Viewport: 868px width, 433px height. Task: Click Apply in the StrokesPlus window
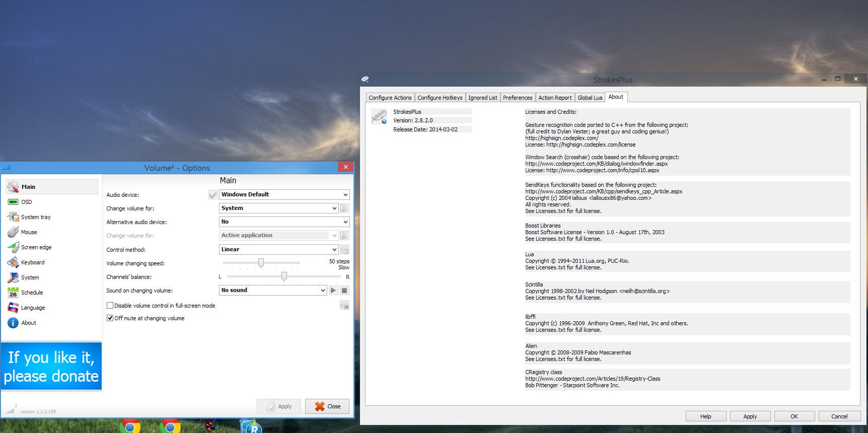750,416
